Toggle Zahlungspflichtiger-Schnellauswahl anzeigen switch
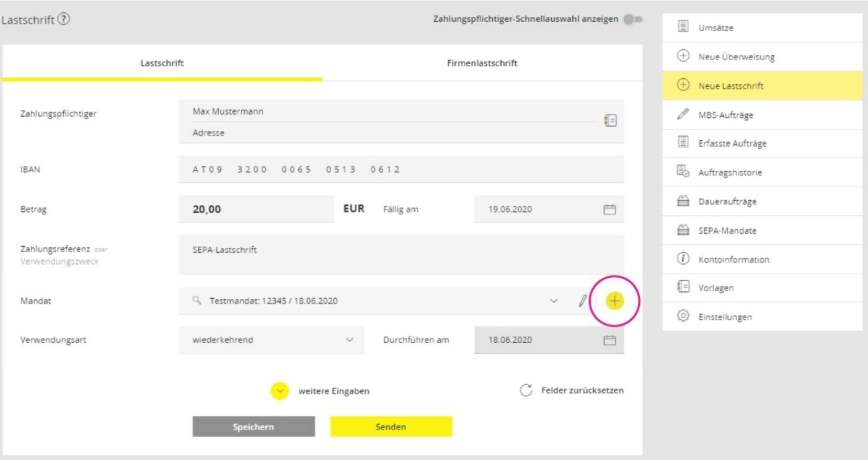The width and height of the screenshot is (868, 460). [632, 19]
